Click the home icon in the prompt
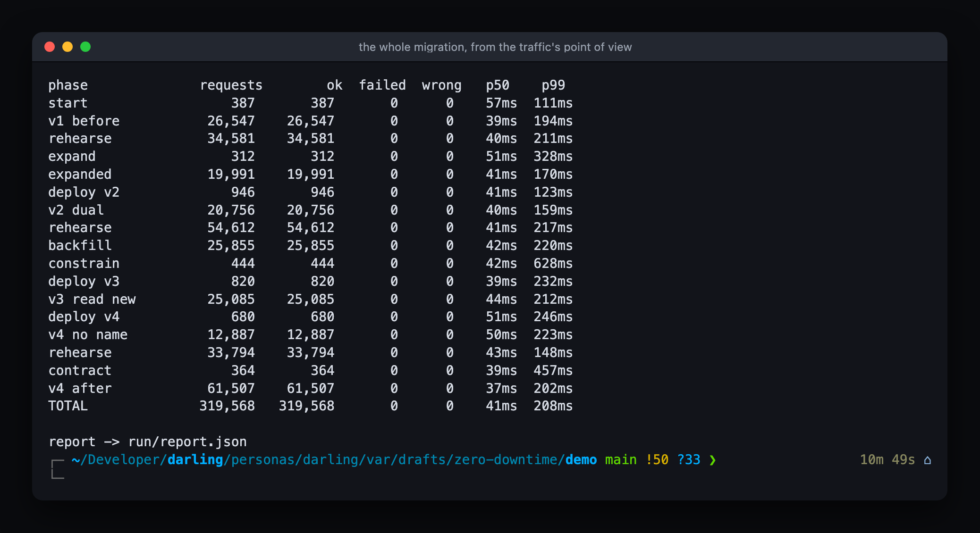This screenshot has width=980, height=533. (928, 460)
